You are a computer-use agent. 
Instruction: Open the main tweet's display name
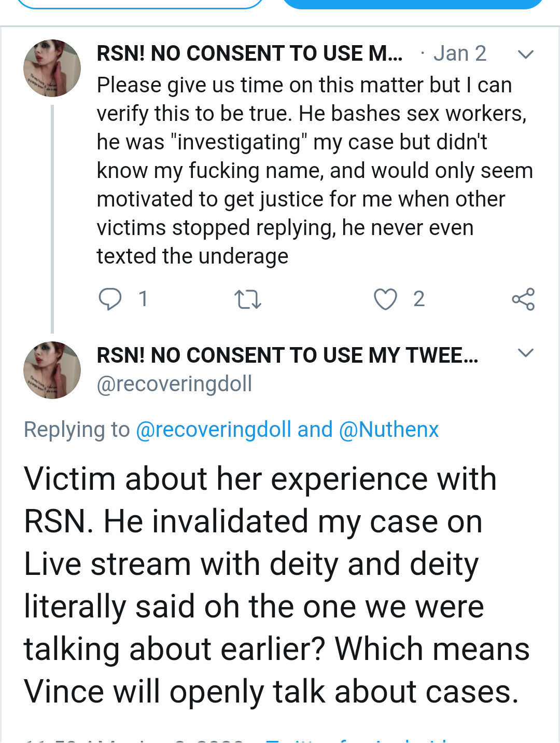click(288, 355)
